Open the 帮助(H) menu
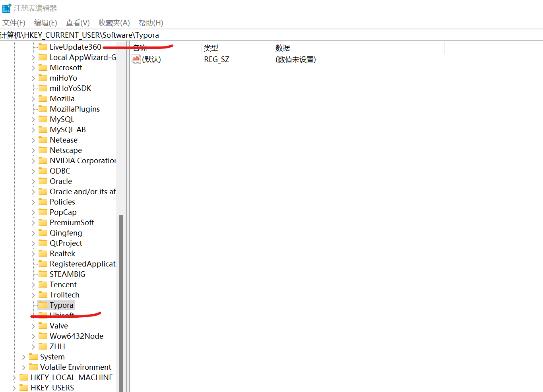Screen dimensions: 543x392 151,23
